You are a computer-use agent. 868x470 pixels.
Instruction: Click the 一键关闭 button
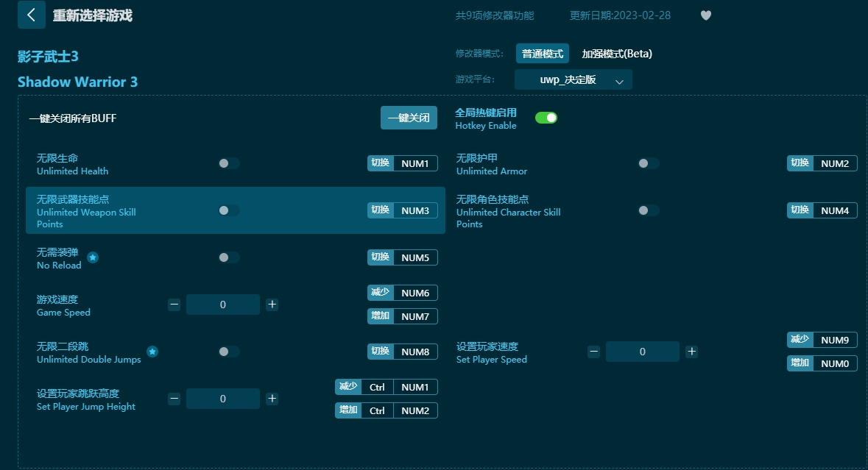click(x=409, y=118)
